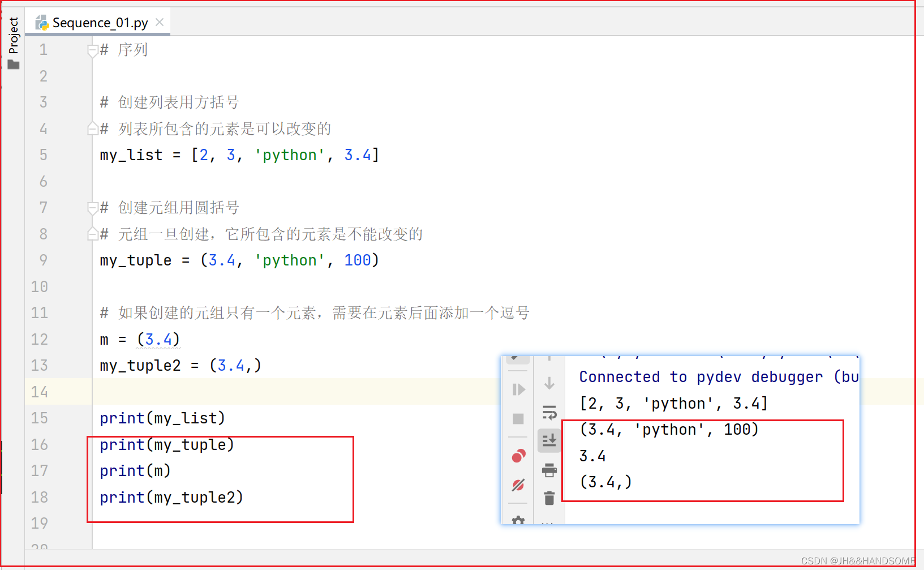Click the Print console output icon
Screen dimensions: 924x570
(549, 470)
